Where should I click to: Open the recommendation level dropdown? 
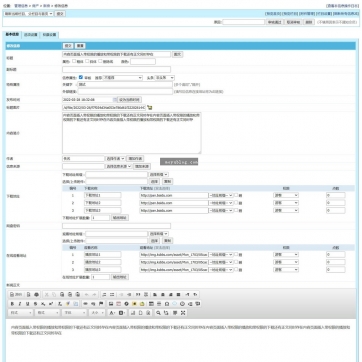pos(123,78)
